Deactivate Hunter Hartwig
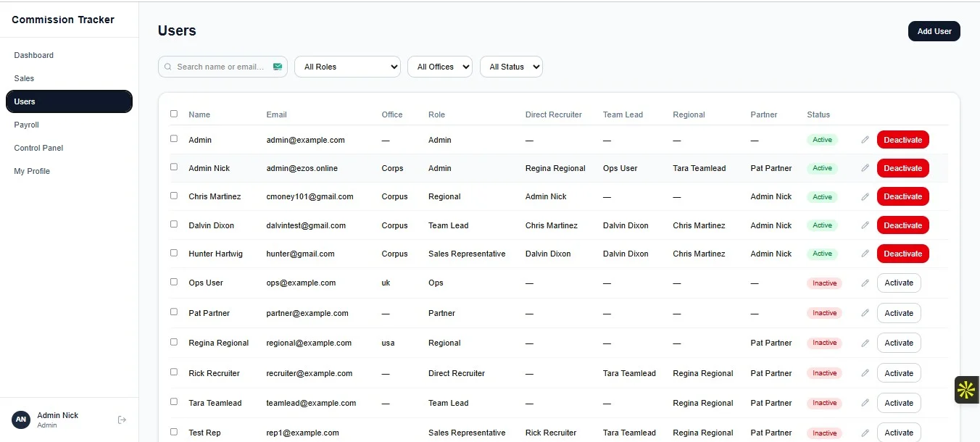The image size is (980, 442). point(902,254)
